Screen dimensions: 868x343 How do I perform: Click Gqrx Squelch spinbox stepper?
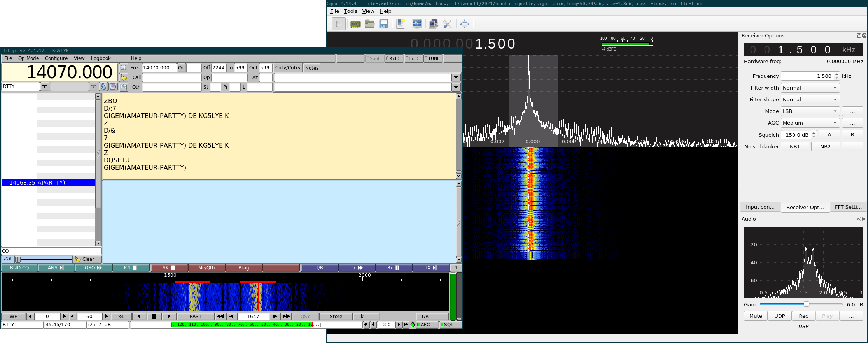(x=814, y=135)
